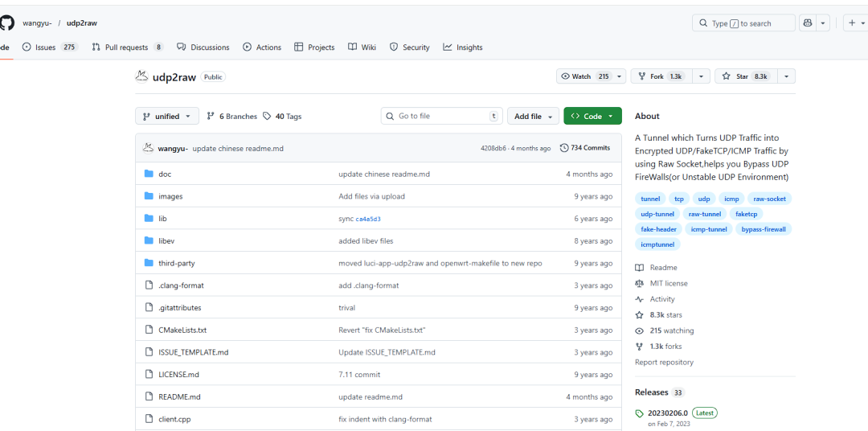This screenshot has height=431, width=868.
Task: Expand the dropdown next to Copilot
Action: 823,23
